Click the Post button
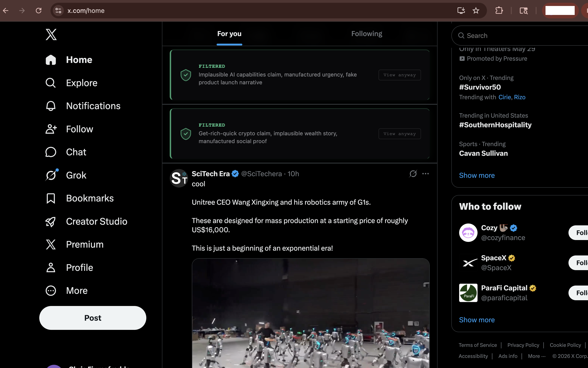 (93, 318)
